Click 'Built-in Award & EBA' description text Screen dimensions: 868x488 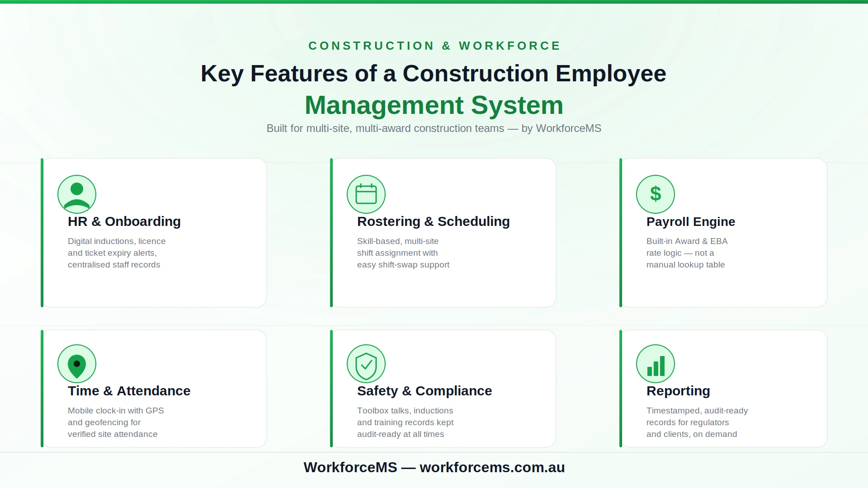point(687,241)
